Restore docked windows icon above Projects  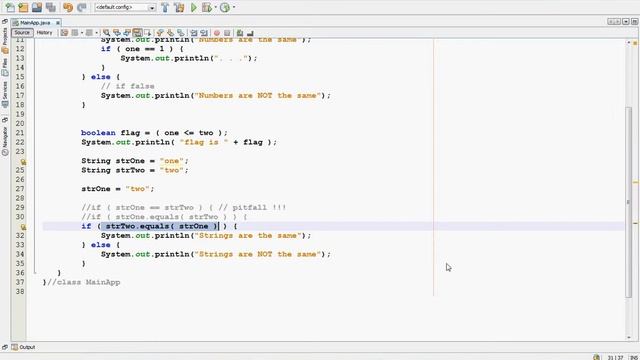[4, 22]
